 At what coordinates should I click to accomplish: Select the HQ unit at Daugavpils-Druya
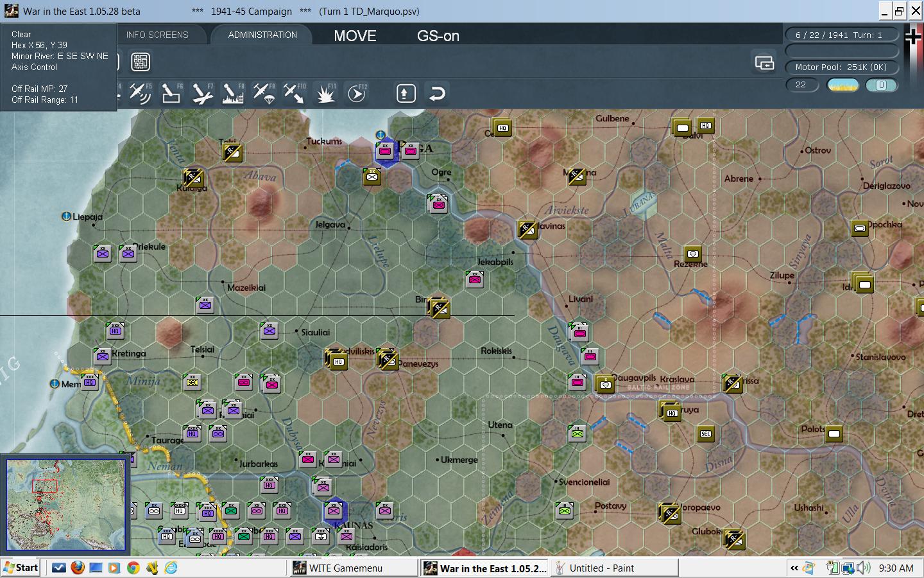click(x=671, y=412)
